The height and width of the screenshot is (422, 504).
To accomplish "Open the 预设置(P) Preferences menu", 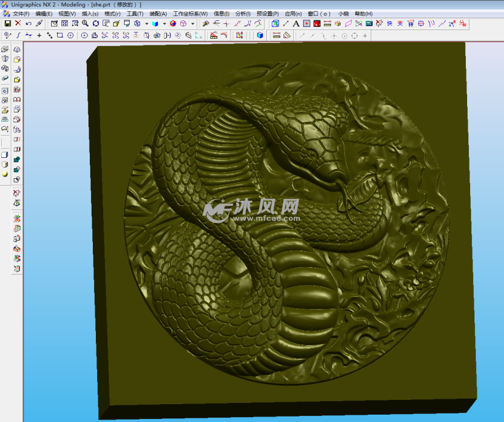I will point(267,14).
